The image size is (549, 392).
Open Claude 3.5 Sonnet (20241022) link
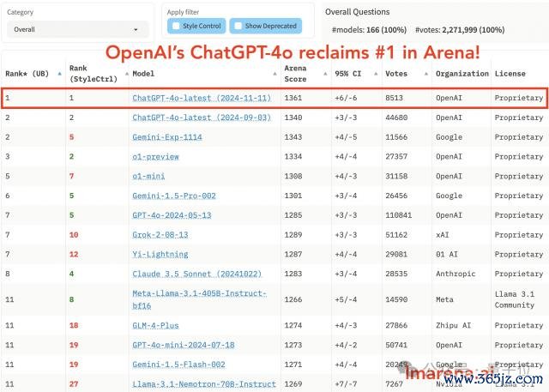196,274
